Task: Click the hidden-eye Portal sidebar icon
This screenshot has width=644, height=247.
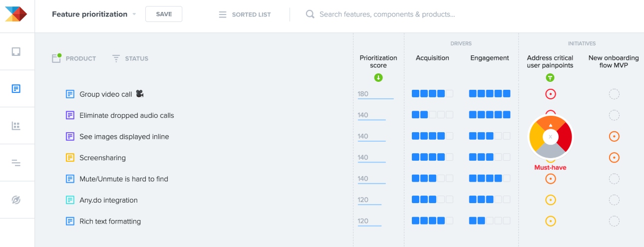Action: tap(16, 200)
